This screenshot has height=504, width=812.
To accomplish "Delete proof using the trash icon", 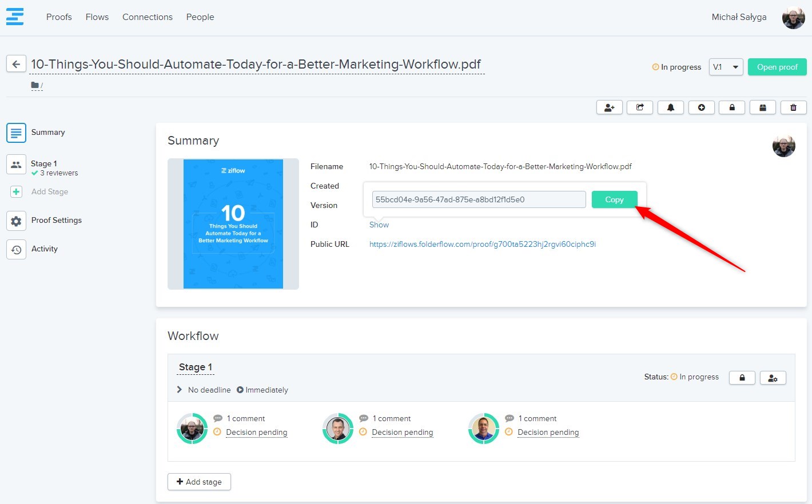I will (x=793, y=107).
